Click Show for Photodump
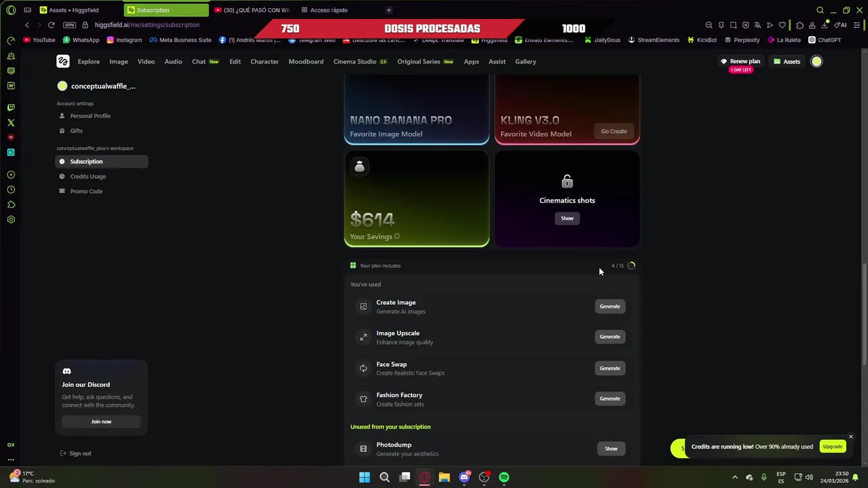The height and width of the screenshot is (488, 868). click(x=611, y=449)
